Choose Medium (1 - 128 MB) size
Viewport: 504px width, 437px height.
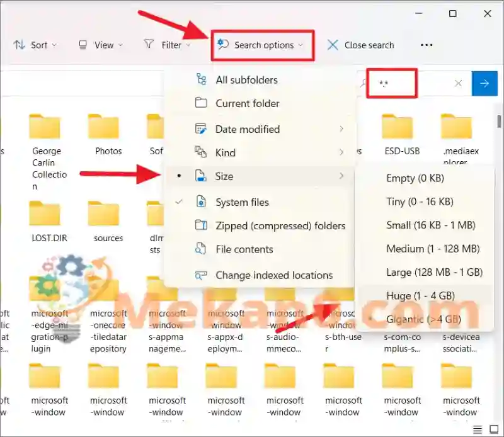424,249
